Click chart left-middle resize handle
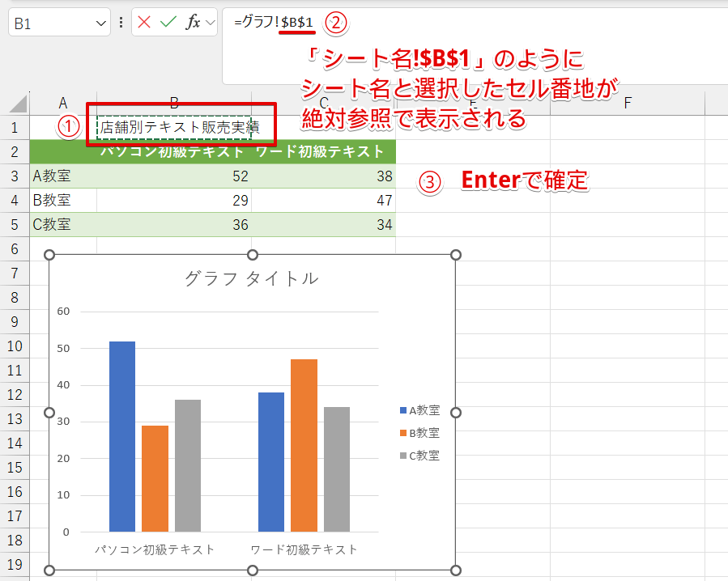Viewport: 728px width, 581px height. click(49, 413)
